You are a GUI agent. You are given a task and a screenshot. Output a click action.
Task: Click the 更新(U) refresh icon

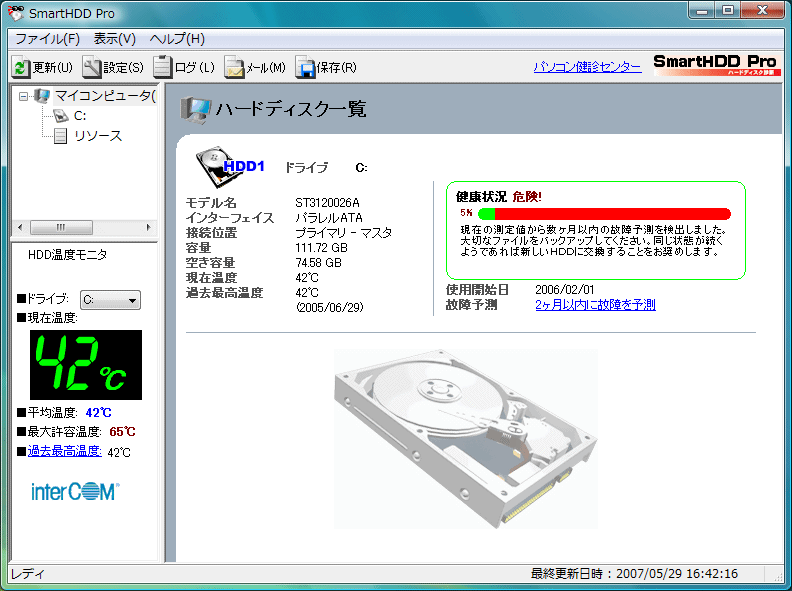(20, 67)
